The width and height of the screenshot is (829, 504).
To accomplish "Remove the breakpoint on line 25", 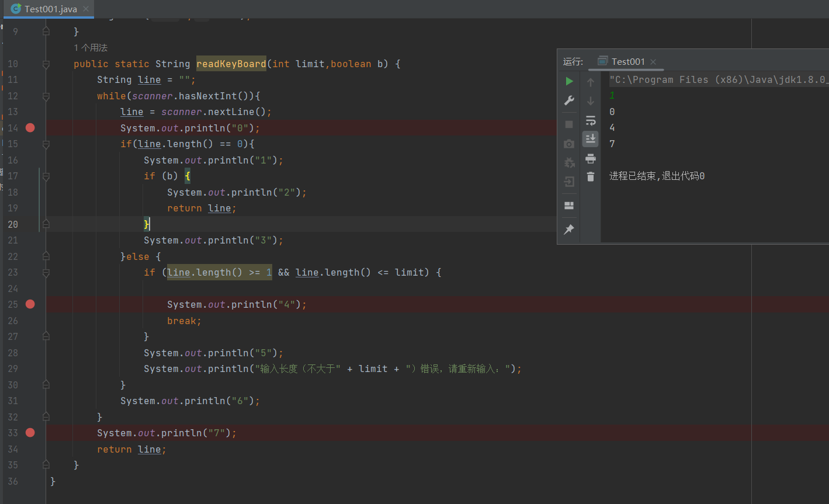I will (x=30, y=304).
